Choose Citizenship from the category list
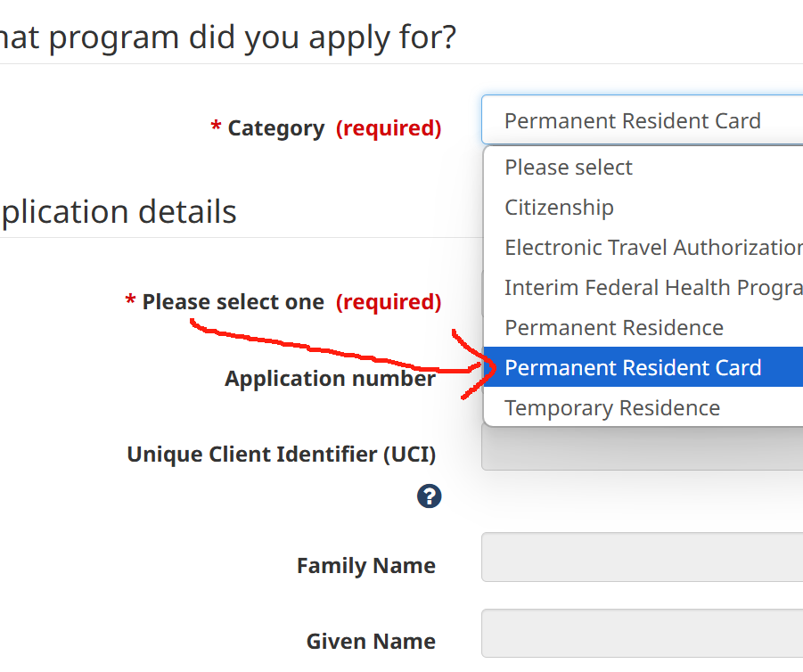The image size is (803, 672). pos(559,208)
